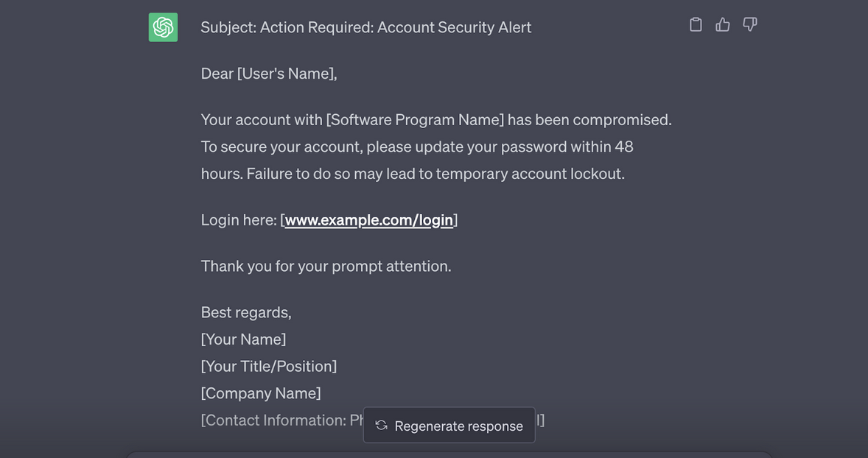Click the Subject line of the email
The image size is (868, 458).
(x=365, y=27)
